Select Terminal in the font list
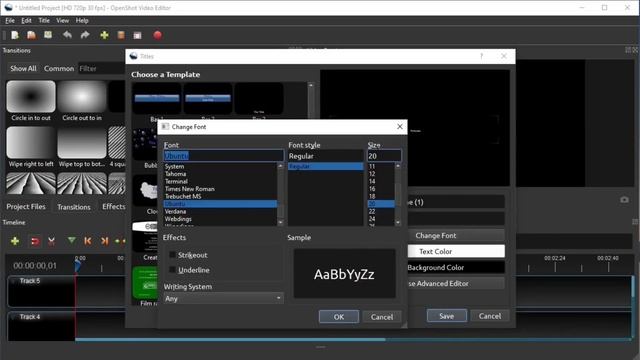The height and width of the screenshot is (360, 640). click(176, 181)
